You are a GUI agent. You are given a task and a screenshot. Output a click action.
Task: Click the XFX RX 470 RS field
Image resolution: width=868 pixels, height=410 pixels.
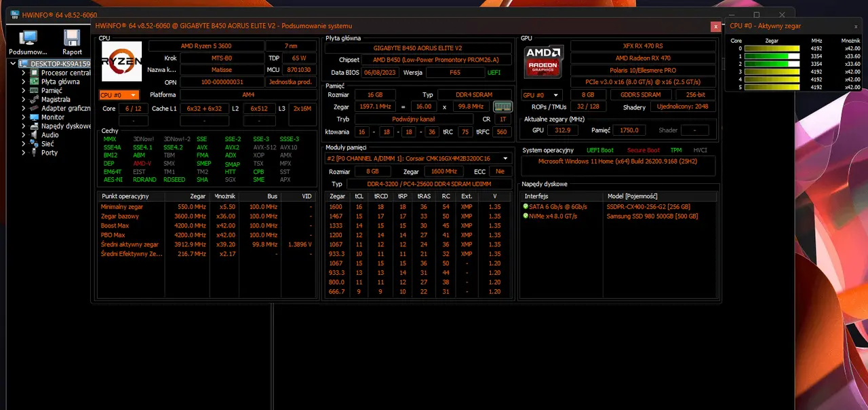click(x=643, y=46)
